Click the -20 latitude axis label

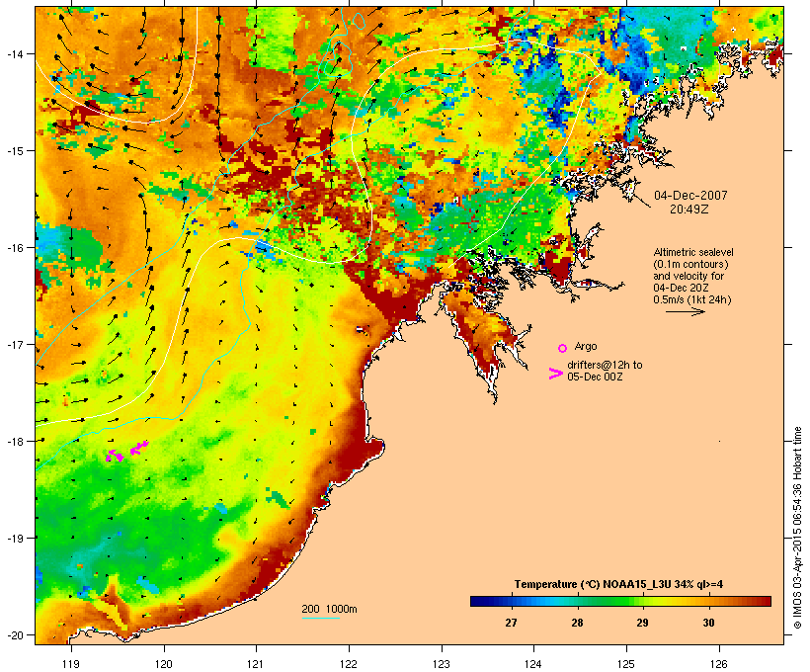[x=15, y=635]
